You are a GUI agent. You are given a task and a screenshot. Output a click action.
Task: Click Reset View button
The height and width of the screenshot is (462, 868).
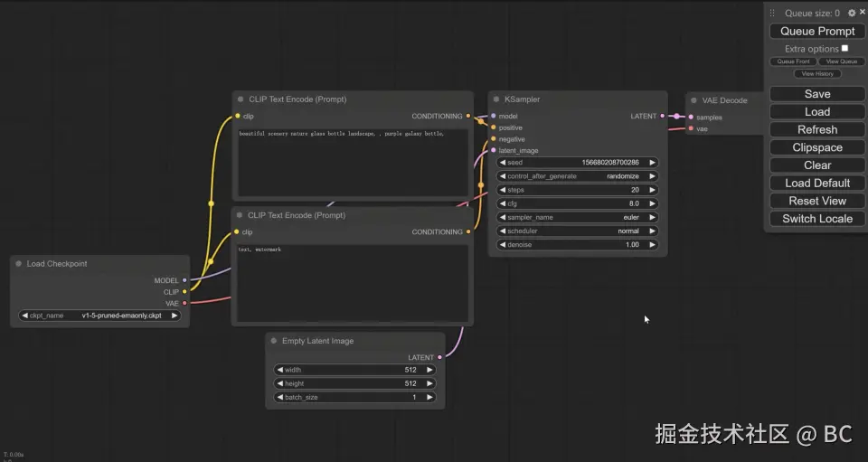click(817, 201)
